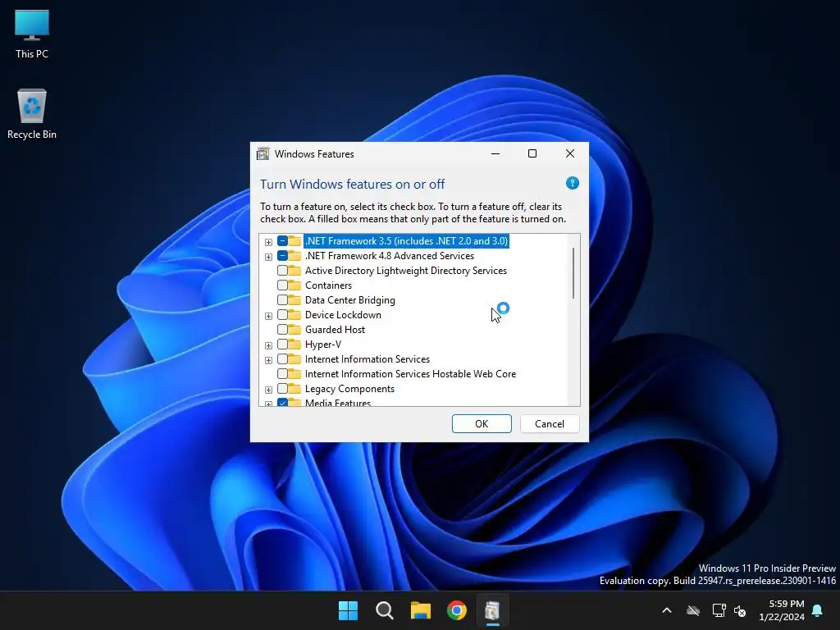Click the Data Center Bridging folder icon

[294, 300]
